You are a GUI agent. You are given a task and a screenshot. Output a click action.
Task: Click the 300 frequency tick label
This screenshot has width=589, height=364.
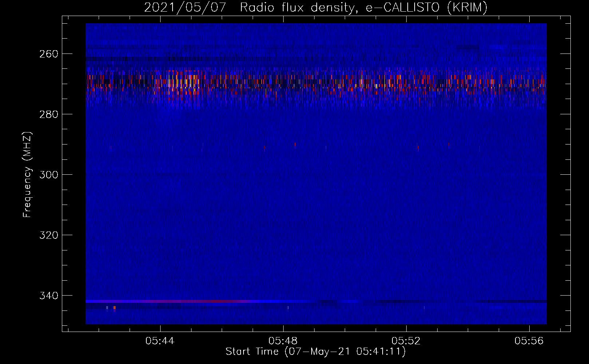point(49,175)
